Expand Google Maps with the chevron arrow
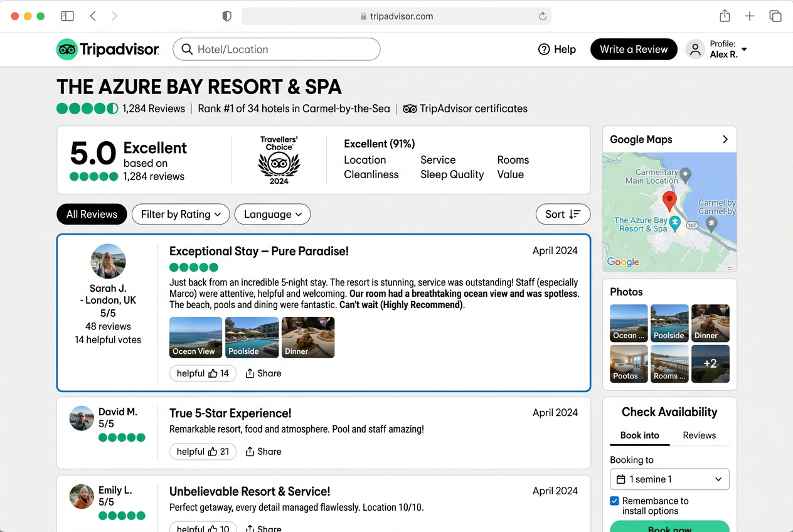The width and height of the screenshot is (793, 532). click(x=725, y=139)
